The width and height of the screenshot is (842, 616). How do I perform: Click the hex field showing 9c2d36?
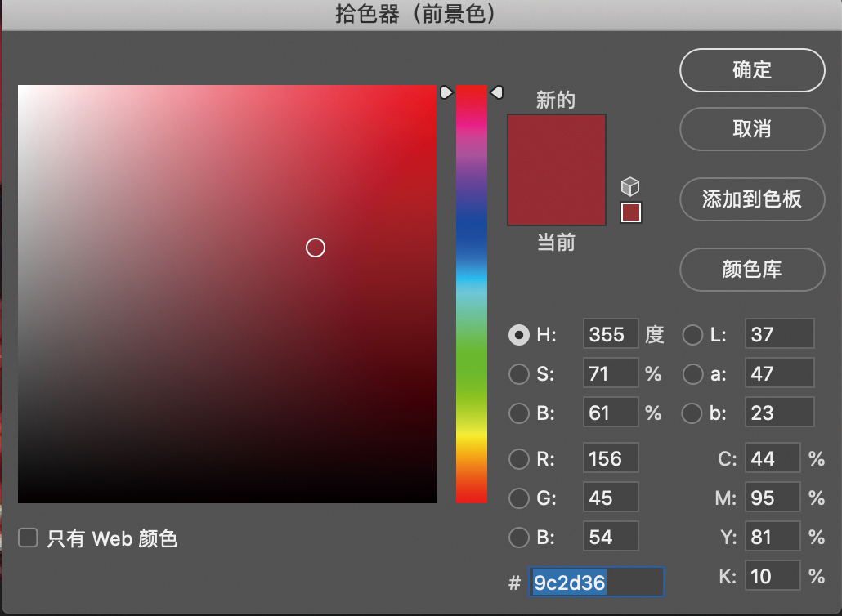(596, 582)
